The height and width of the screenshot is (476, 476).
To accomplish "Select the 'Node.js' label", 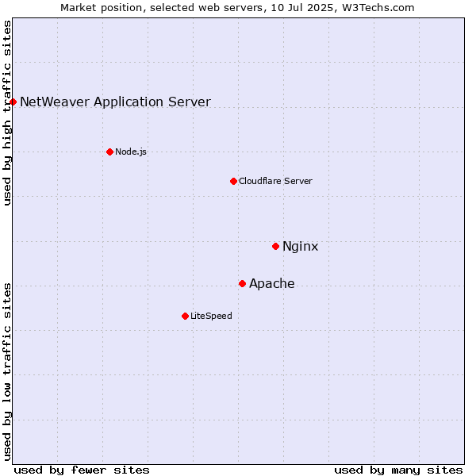I will 131,152.
